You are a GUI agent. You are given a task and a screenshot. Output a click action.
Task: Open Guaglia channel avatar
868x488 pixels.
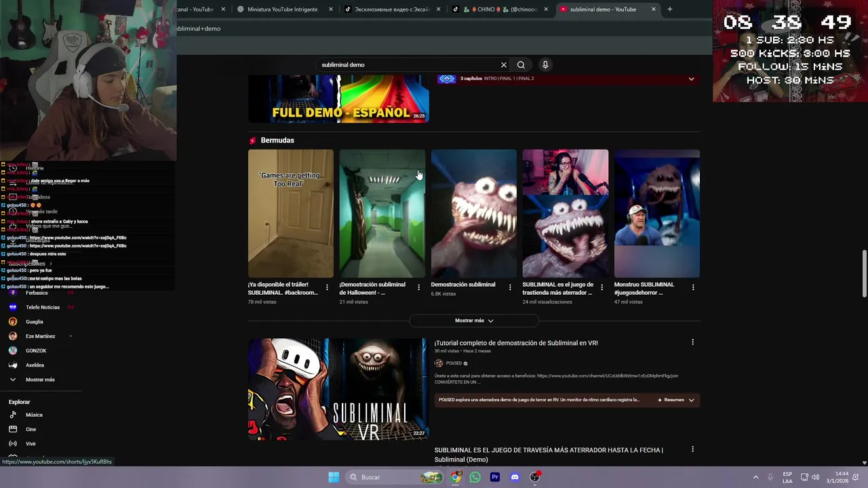point(13,322)
